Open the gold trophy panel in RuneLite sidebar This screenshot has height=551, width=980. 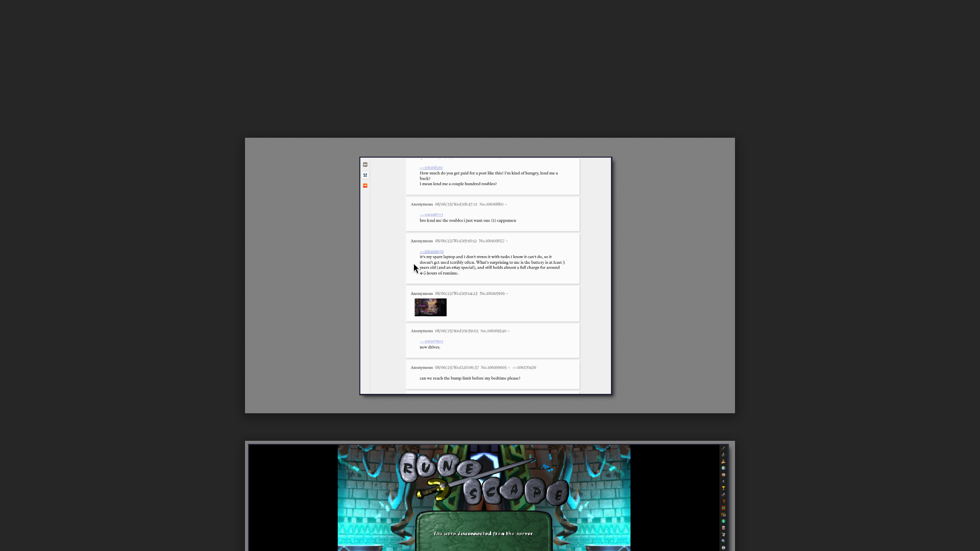click(x=723, y=488)
